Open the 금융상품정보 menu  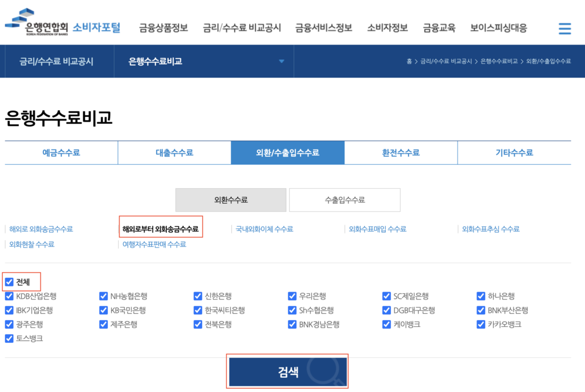coord(163,27)
